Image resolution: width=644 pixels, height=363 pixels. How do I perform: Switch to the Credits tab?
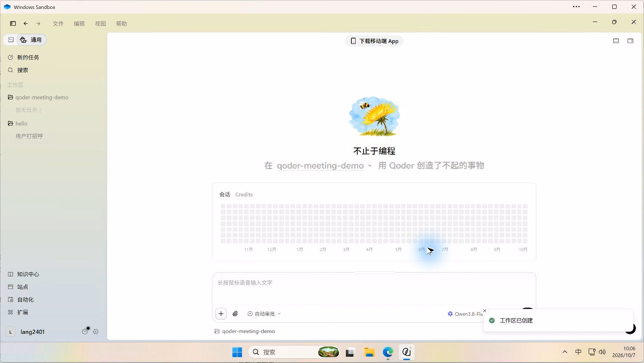click(x=244, y=194)
